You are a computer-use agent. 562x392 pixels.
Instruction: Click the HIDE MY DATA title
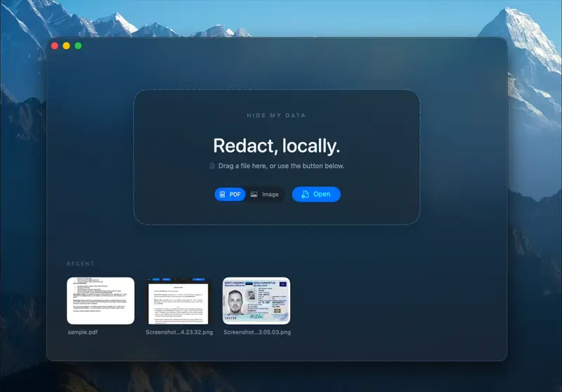pos(276,115)
